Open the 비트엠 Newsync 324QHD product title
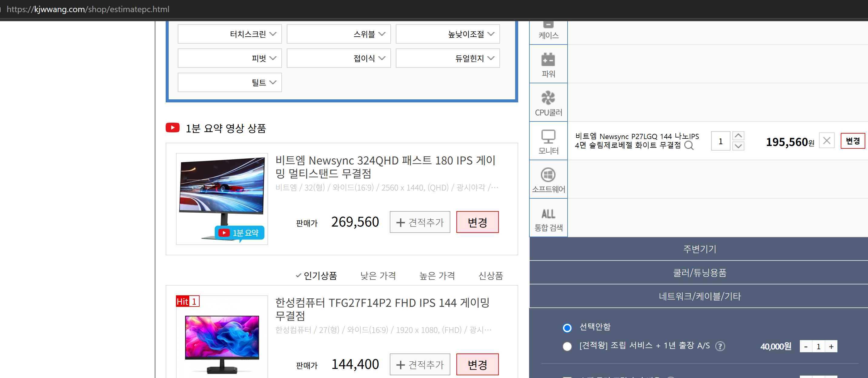The height and width of the screenshot is (378, 868). 386,167
